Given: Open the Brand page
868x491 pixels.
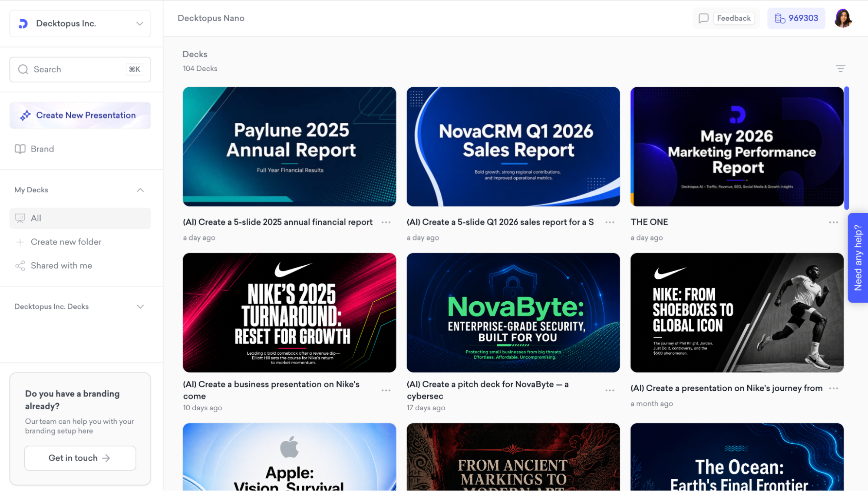Looking at the screenshot, I should (x=80, y=149).
